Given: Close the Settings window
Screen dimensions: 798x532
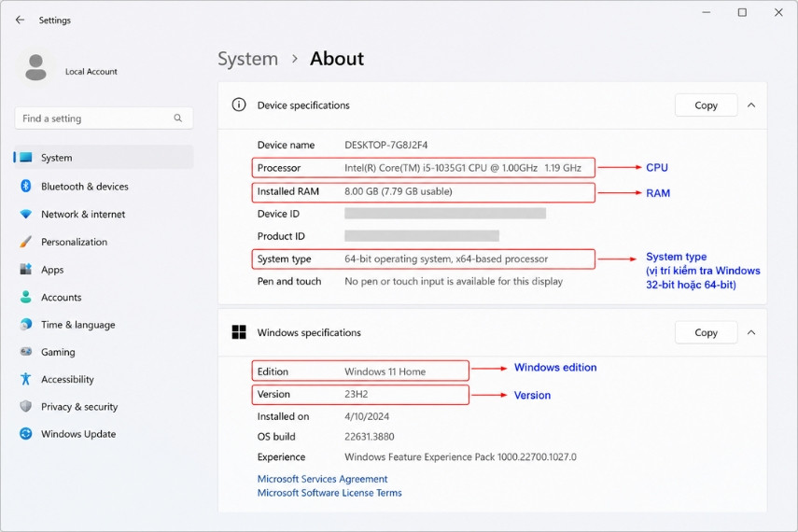Looking at the screenshot, I should coord(778,12).
